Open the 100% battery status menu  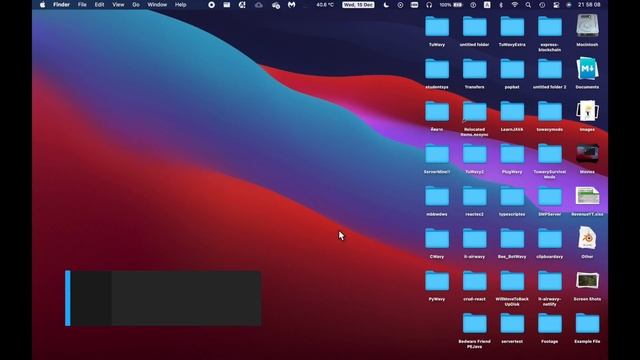pyautogui.click(x=451, y=5)
